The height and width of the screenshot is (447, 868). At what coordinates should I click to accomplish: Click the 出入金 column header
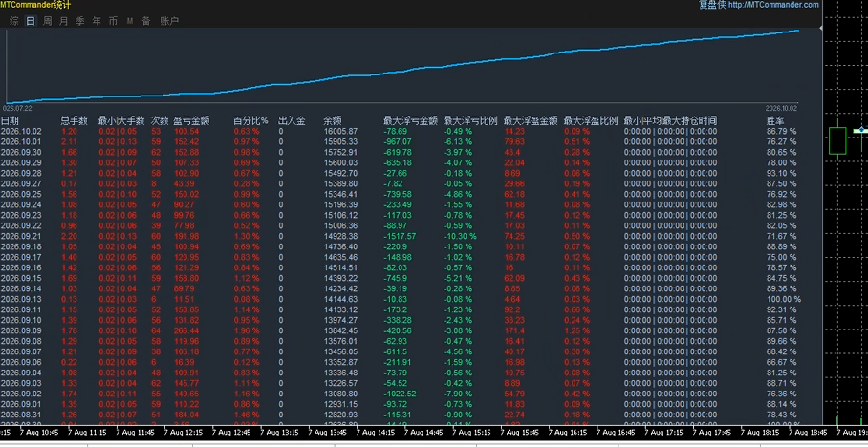tap(292, 120)
